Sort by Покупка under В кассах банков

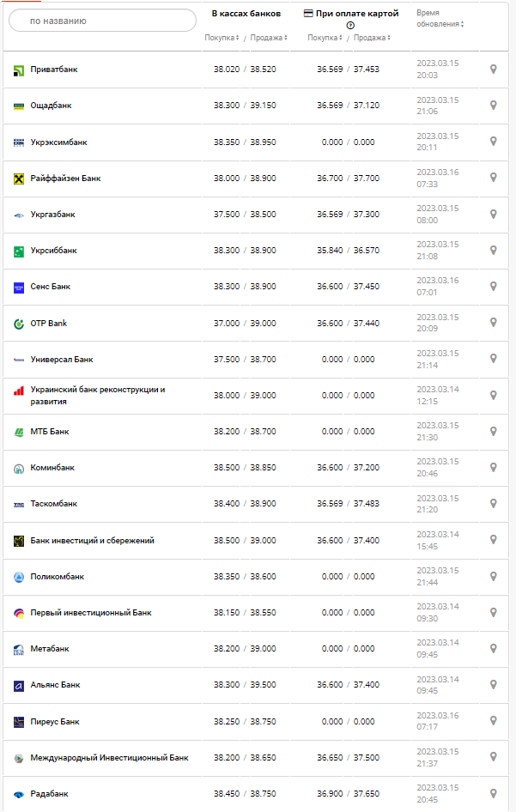pyautogui.click(x=222, y=38)
